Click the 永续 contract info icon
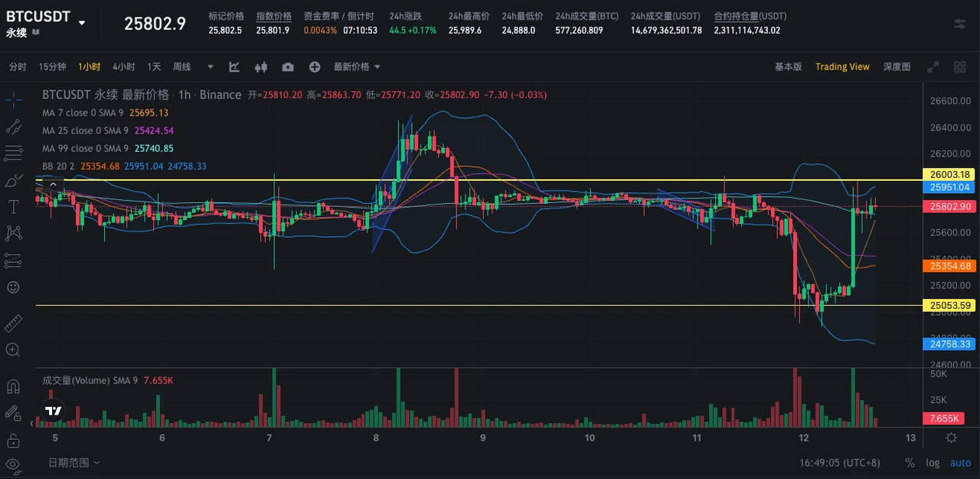This screenshot has width=980, height=479. click(x=36, y=33)
